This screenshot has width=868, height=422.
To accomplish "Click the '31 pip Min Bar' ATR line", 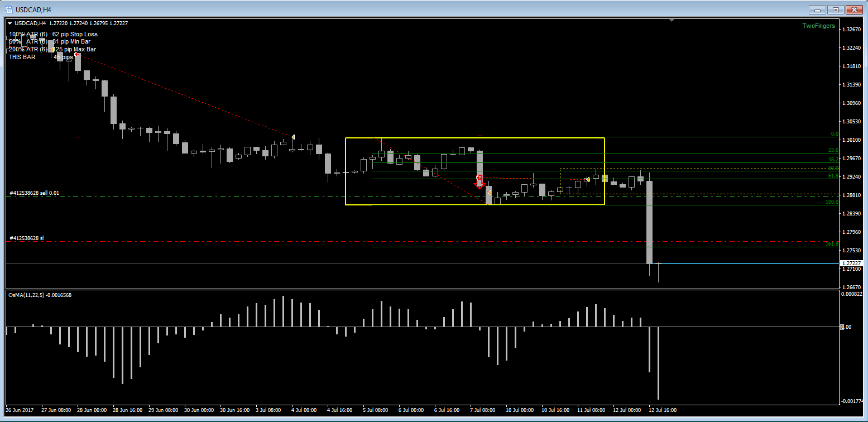I will (x=50, y=41).
